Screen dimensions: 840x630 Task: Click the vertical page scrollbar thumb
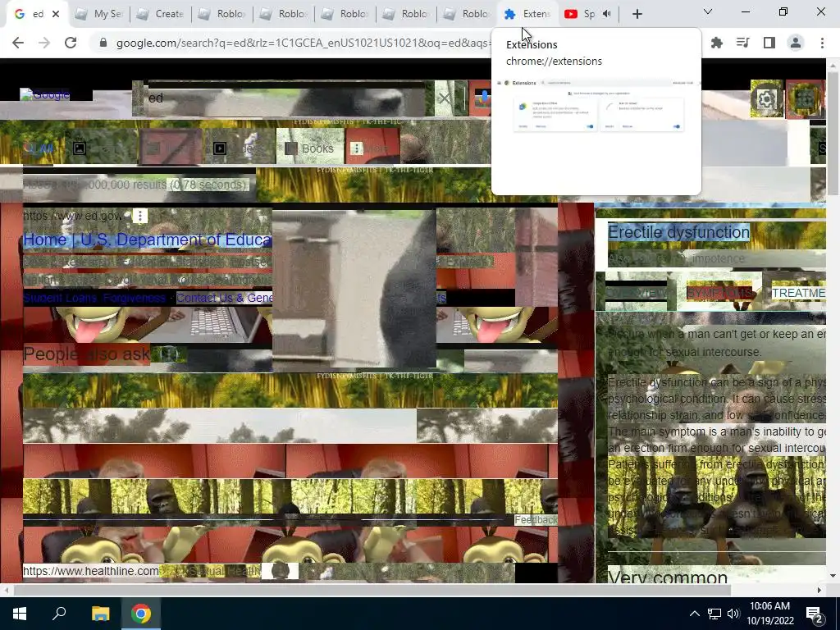coord(833,133)
